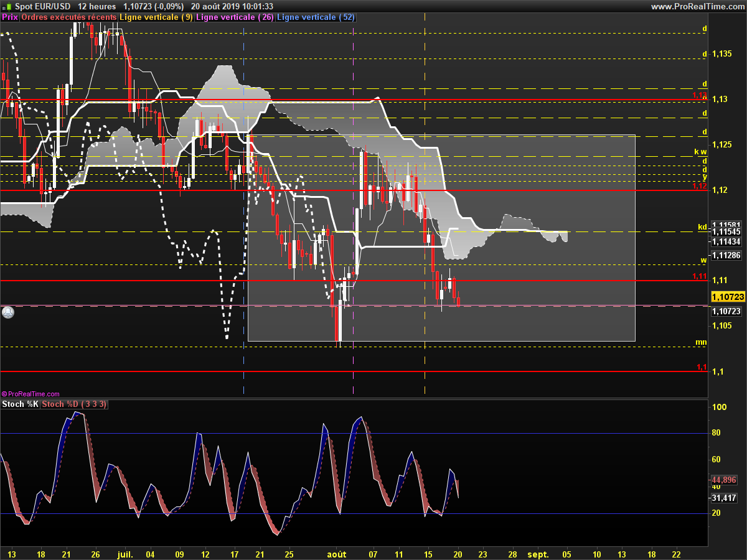Click the juil. label on time axis
Viewport: 747px width, 560px height.
(x=125, y=553)
